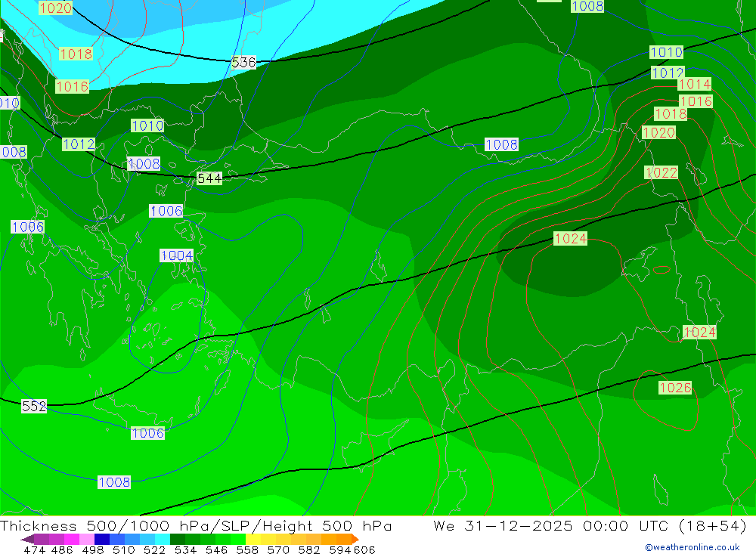Click the 474 legend value

(x=34, y=549)
